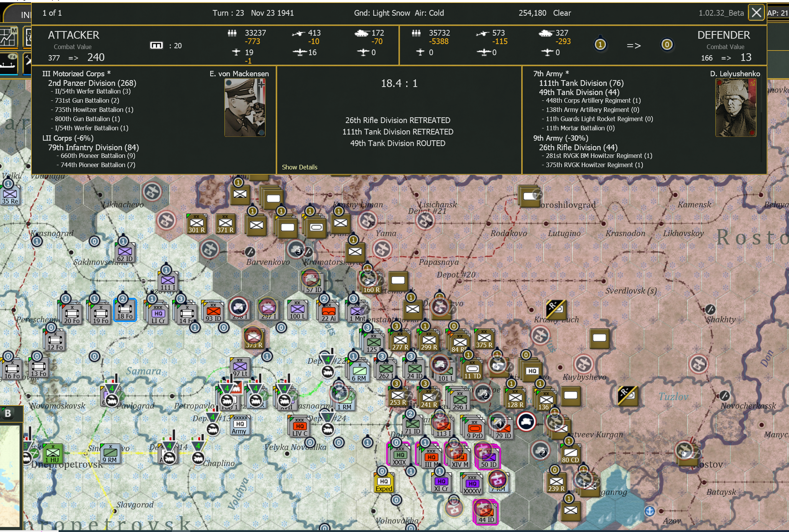Image resolution: width=789 pixels, height=532 pixels.
Task: Open the metrics chart icon marked M
Action: pos(8,37)
